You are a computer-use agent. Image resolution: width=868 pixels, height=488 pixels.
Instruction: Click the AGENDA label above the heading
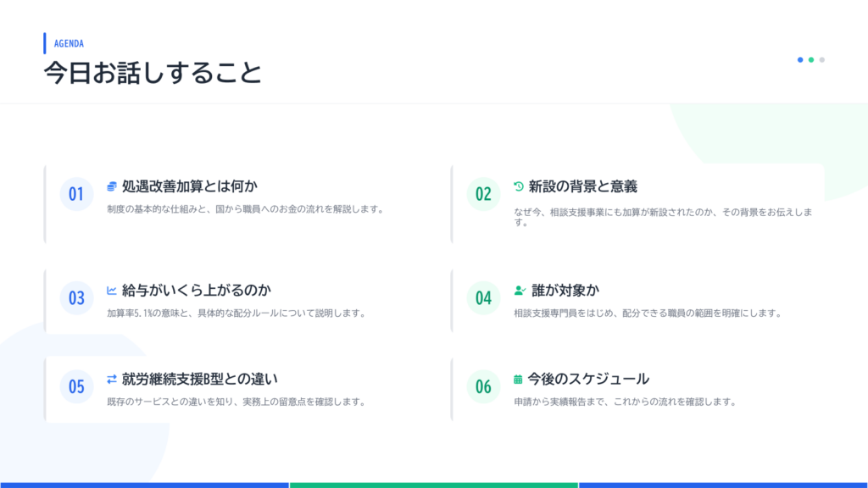(69, 43)
